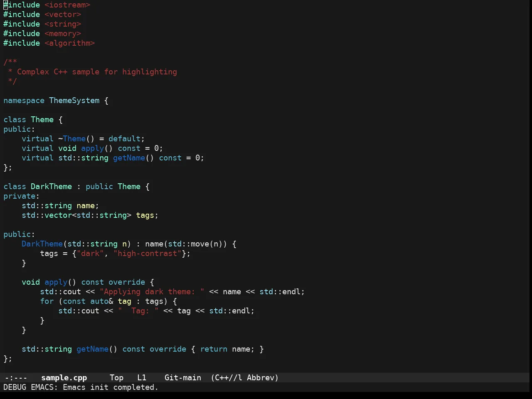532x399 pixels.
Task: Click the 'private:' access specifier
Action: (x=21, y=196)
